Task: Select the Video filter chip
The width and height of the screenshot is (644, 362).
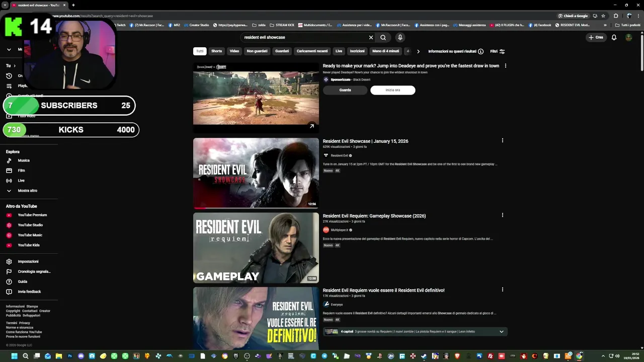Action: tap(234, 51)
